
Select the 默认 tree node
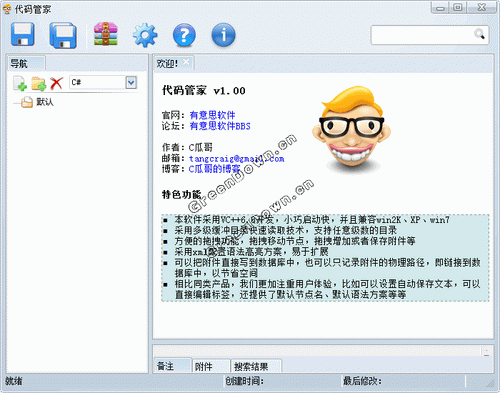coord(45,102)
